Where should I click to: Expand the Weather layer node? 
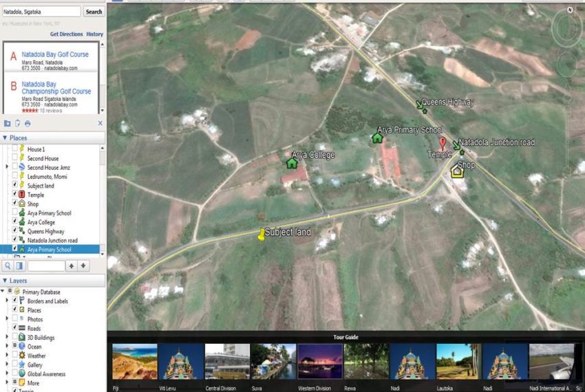[x=7, y=356]
